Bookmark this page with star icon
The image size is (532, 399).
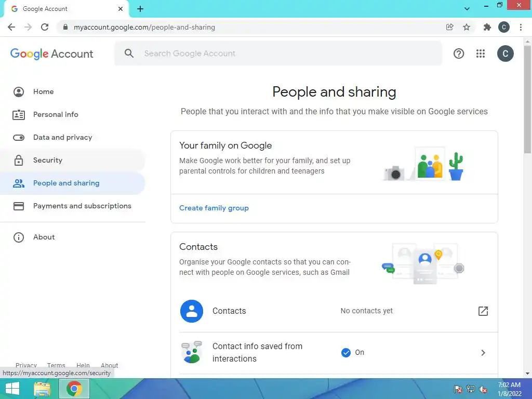pyautogui.click(x=467, y=27)
